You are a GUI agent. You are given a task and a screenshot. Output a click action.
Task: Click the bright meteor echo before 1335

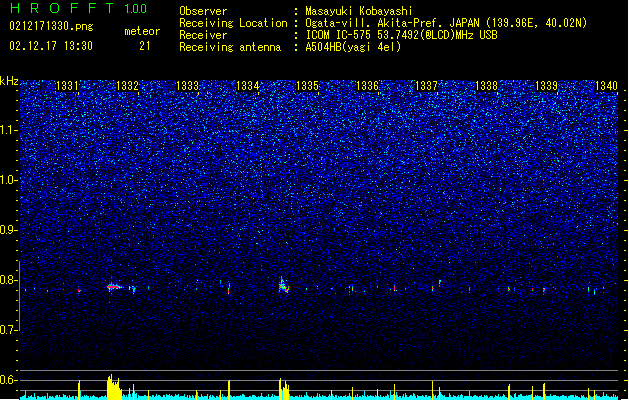tap(284, 285)
